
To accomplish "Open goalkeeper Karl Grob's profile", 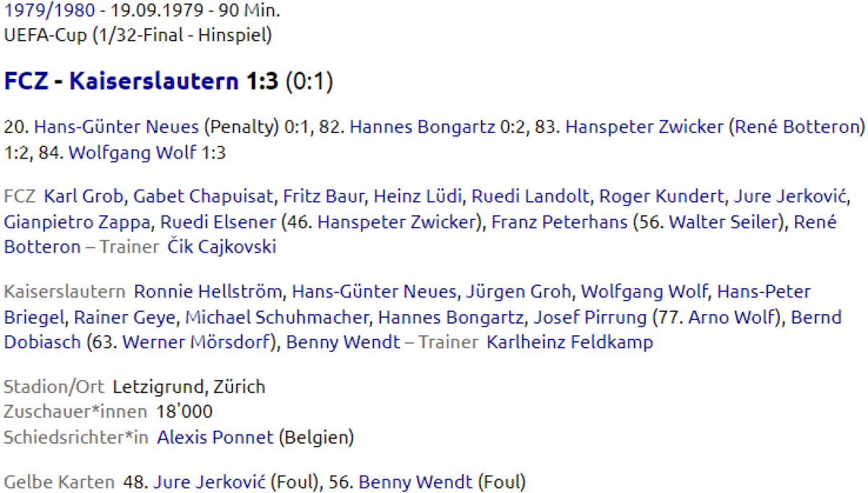I will [x=85, y=197].
